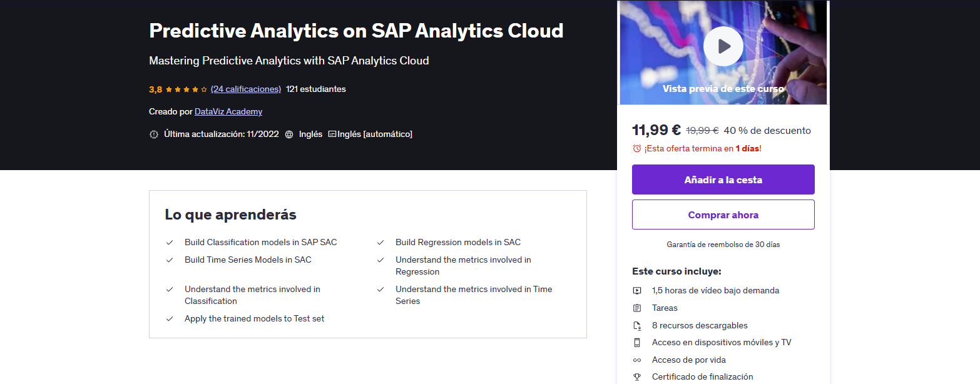Screen dimensions: 980x384
Task: Click the Lo que aprenderás heading
Action: (230, 215)
